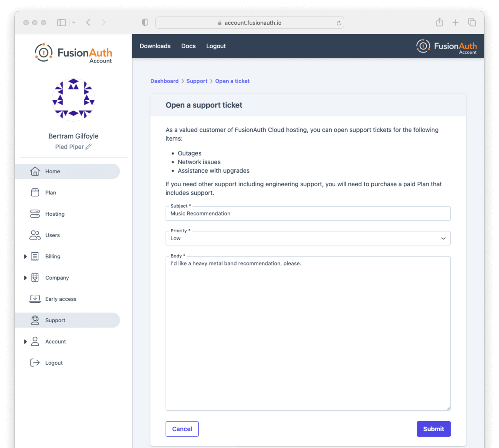Open Downloads in the top navigation
499x448 pixels.
pyautogui.click(x=155, y=46)
